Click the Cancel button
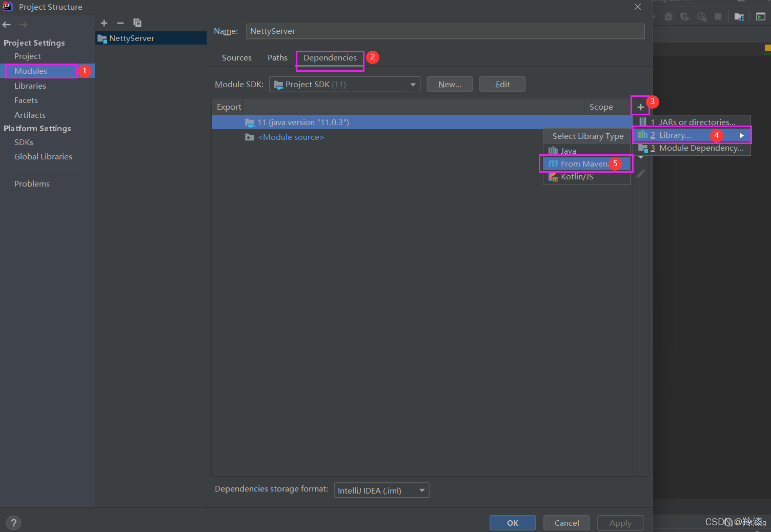 tap(566, 523)
